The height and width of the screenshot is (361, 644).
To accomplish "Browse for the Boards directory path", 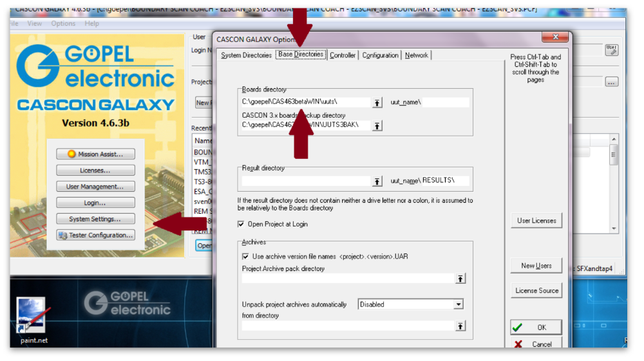I will coord(377,102).
